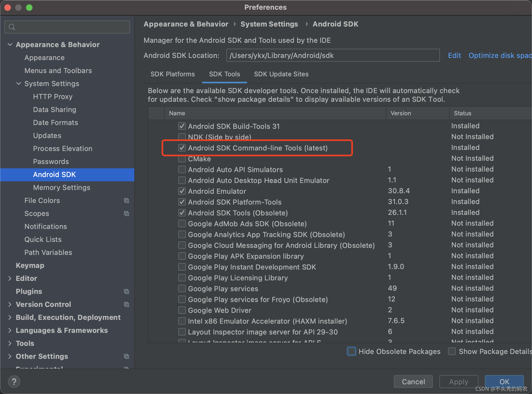
Task: Click project-level icon beside Plugins
Action: click(126, 291)
